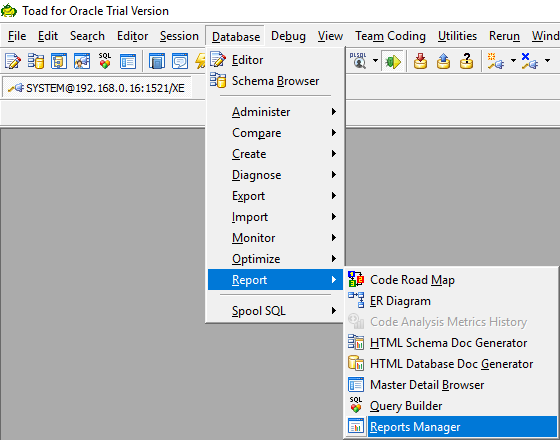Open the End Connection dropdown arrow

547,61
